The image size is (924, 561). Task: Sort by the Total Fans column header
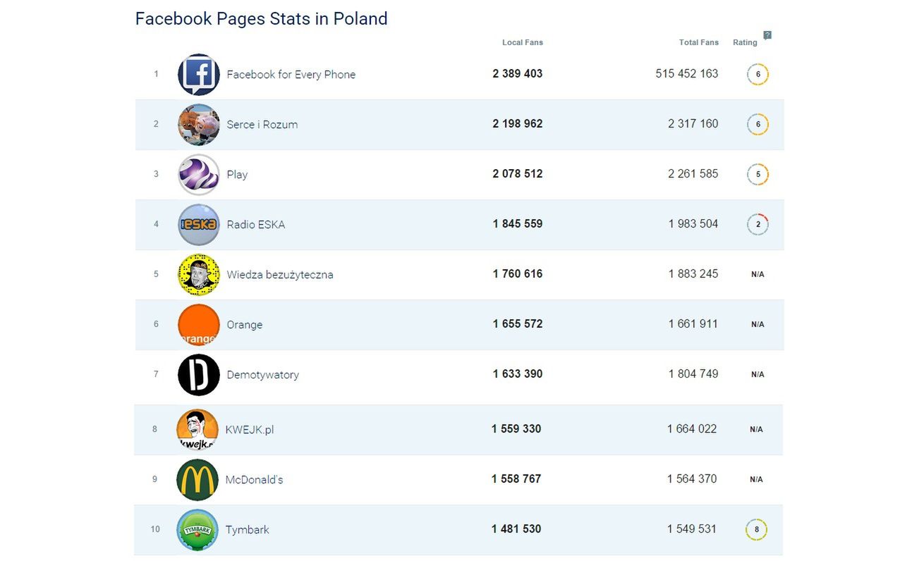point(698,42)
